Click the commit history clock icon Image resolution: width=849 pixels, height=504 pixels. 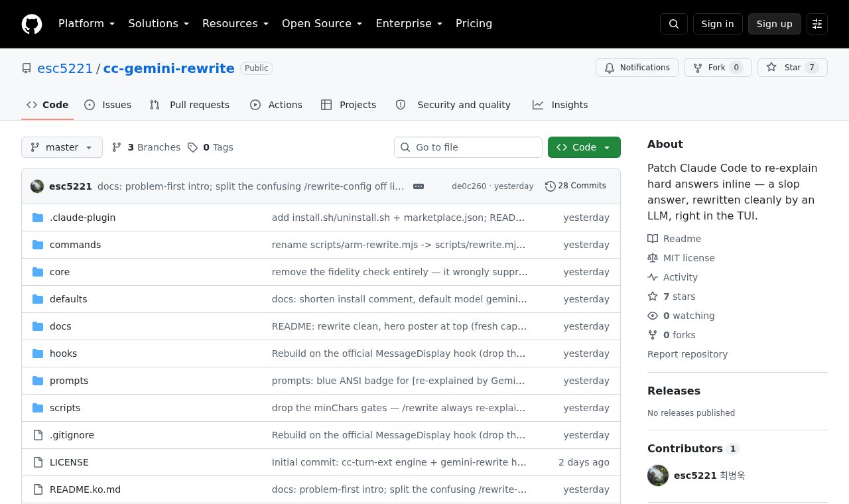[550, 186]
